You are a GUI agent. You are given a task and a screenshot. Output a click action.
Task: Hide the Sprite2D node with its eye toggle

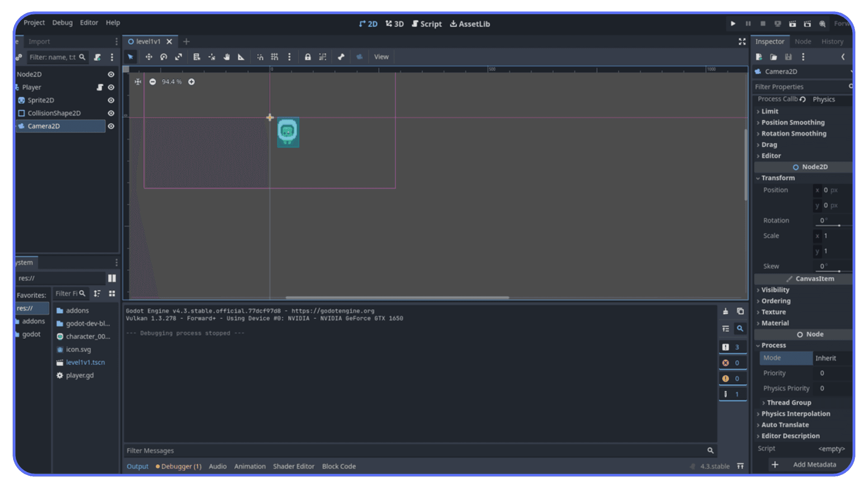coord(111,100)
